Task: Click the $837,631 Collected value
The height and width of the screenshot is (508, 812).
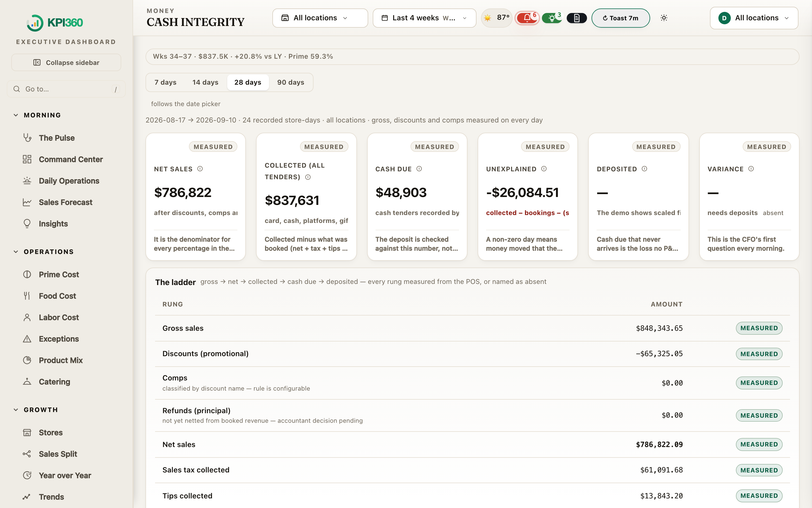Action: pyautogui.click(x=292, y=200)
